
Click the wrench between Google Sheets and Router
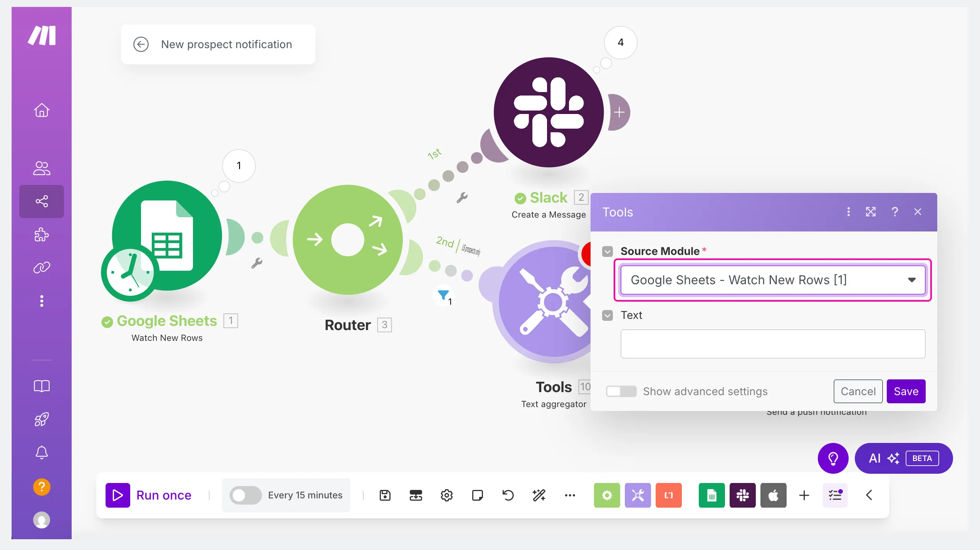[x=257, y=263]
